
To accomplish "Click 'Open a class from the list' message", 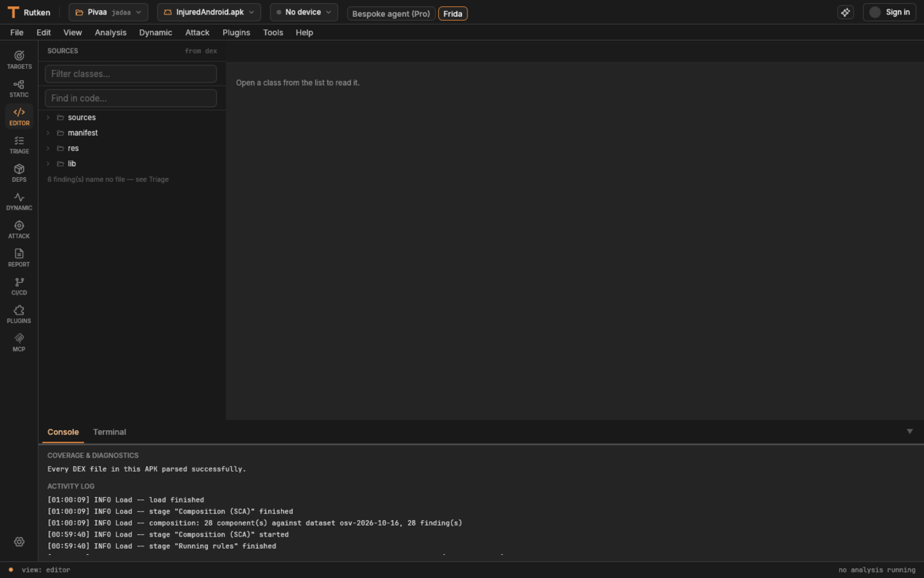I will point(297,82).
